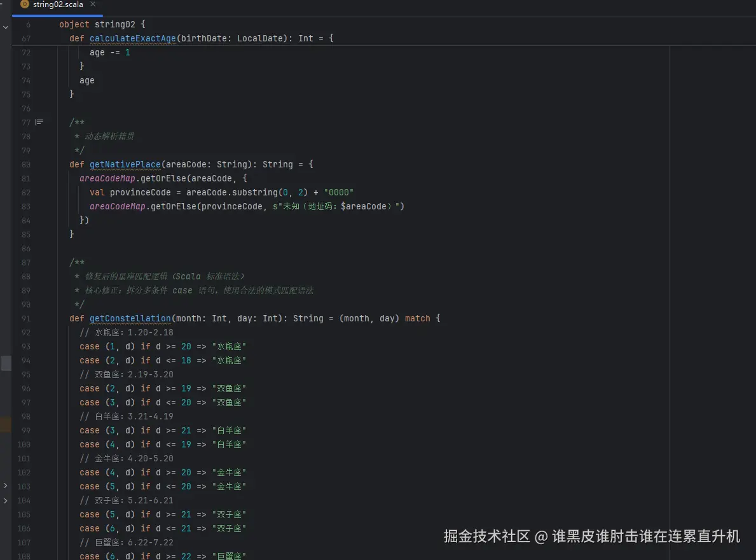Expand the left panel chevron beside line 104
The image size is (756, 560).
pyautogui.click(x=5, y=501)
